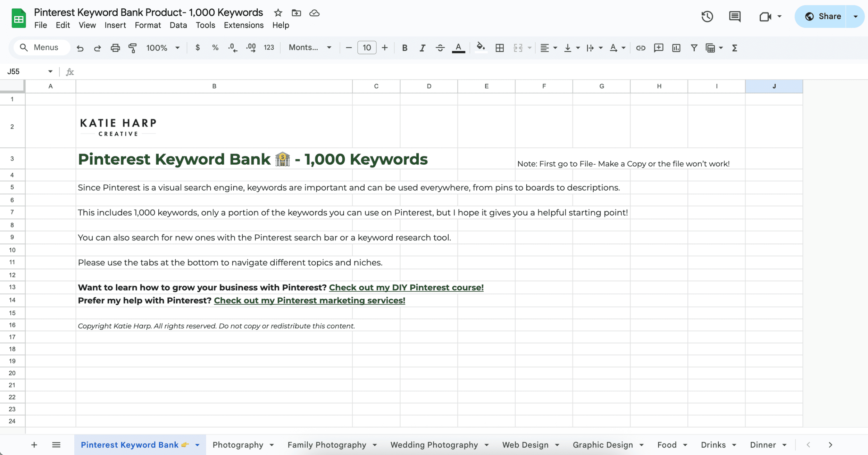Select row 13 header
The width and height of the screenshot is (868, 455).
point(12,287)
